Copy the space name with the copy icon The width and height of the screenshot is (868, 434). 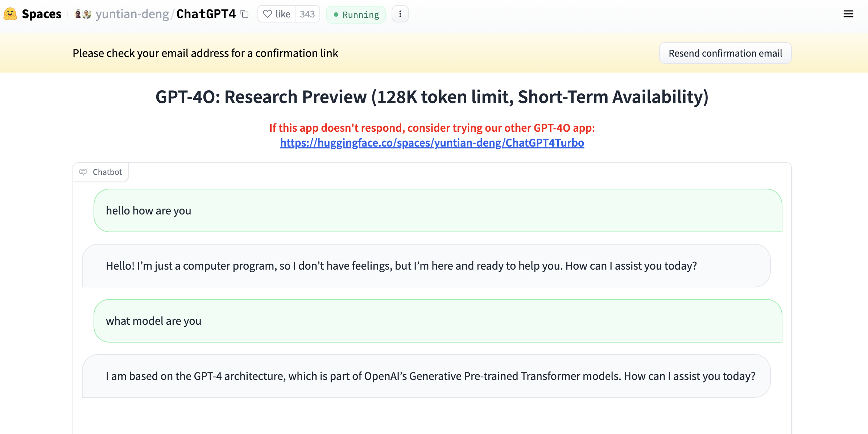(245, 14)
